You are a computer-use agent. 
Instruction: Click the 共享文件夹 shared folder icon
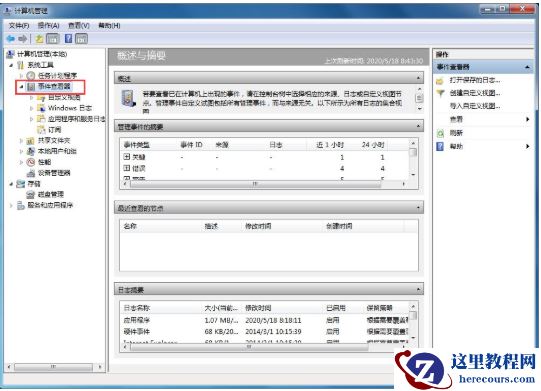(31, 140)
